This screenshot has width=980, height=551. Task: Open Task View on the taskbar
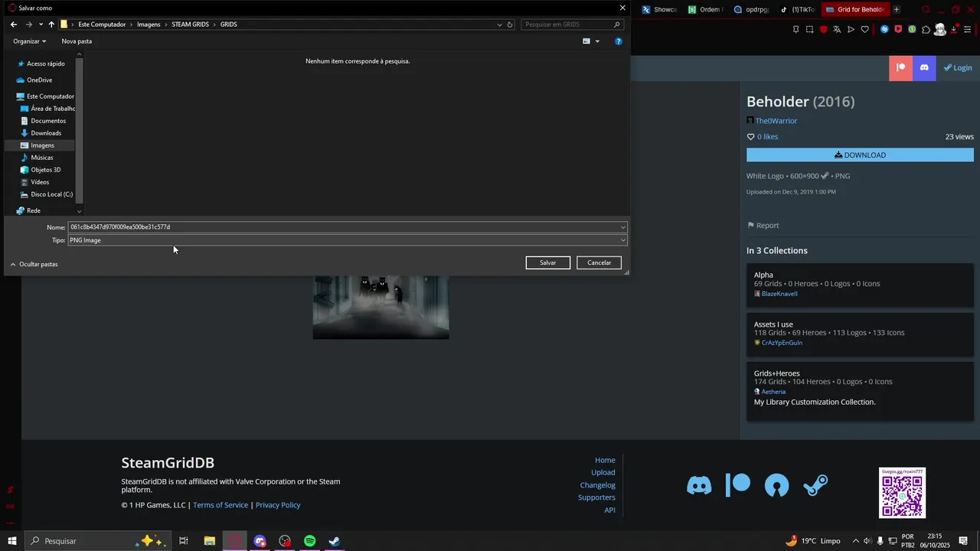[x=184, y=541]
